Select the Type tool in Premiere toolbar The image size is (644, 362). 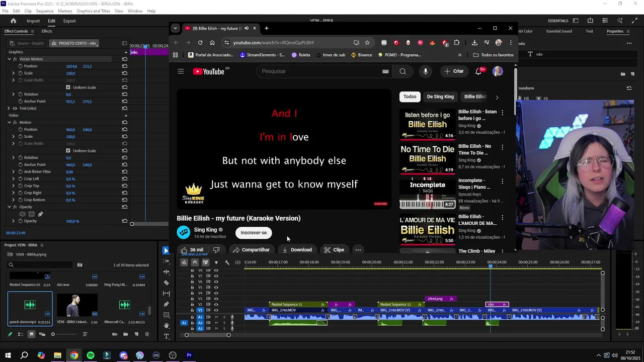pyautogui.click(x=167, y=336)
